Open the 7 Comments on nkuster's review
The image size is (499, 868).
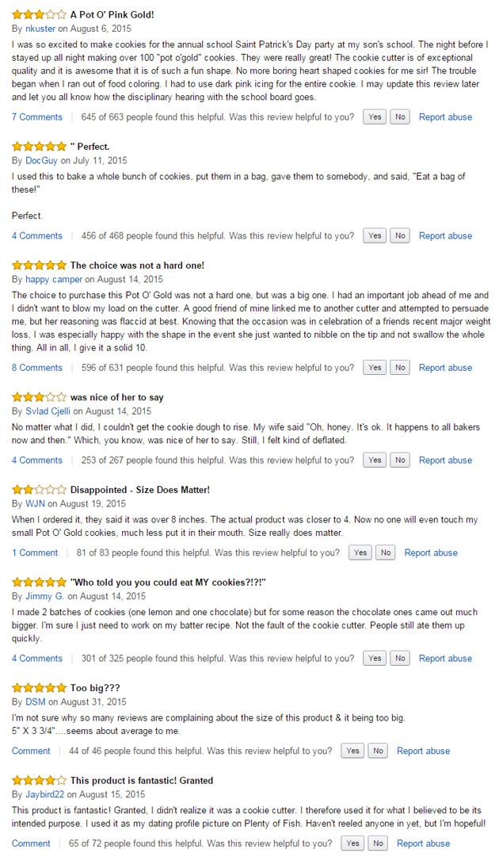point(36,117)
